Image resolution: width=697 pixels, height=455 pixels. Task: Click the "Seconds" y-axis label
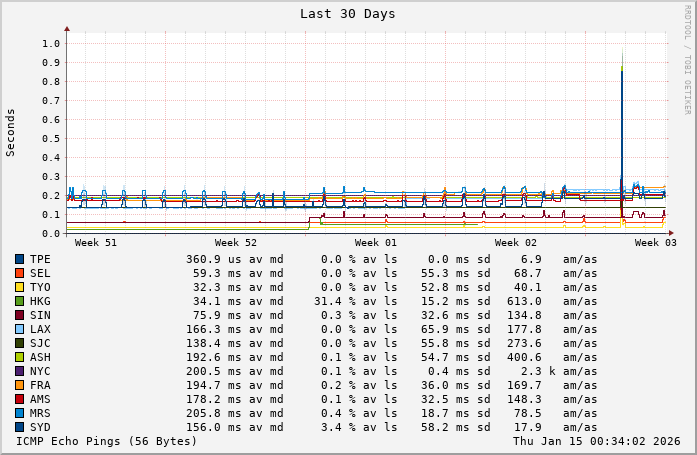11,132
